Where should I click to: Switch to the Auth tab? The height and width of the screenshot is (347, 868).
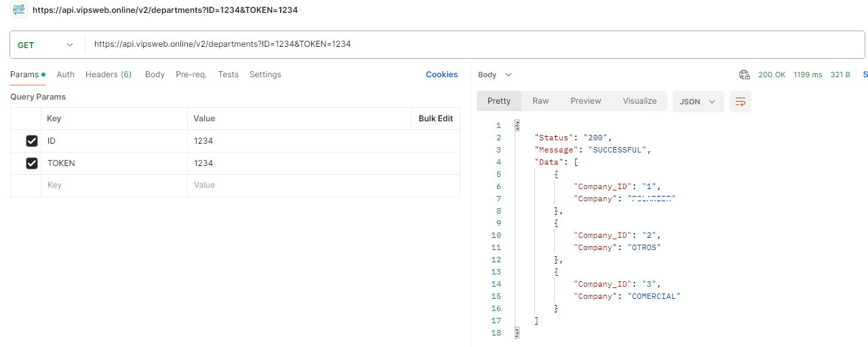click(x=66, y=75)
